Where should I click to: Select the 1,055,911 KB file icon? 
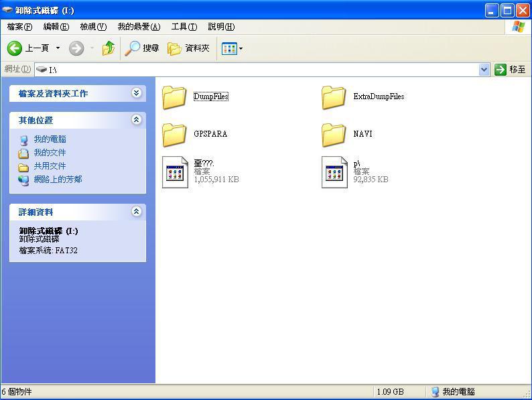175,172
